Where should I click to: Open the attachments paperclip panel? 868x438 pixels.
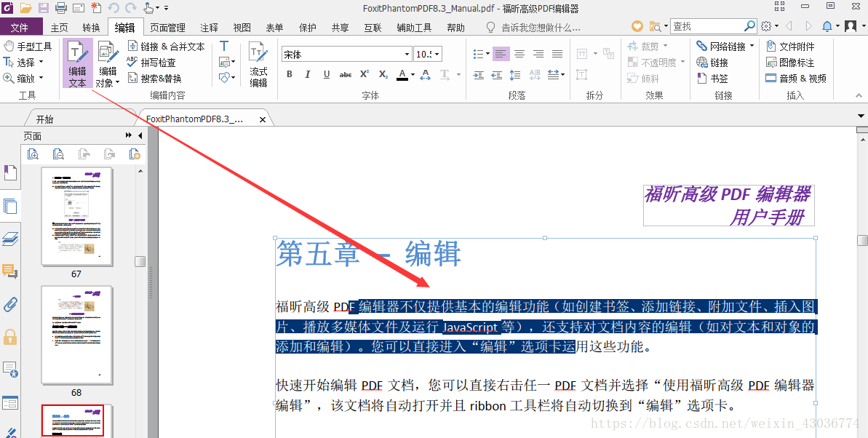[10, 304]
